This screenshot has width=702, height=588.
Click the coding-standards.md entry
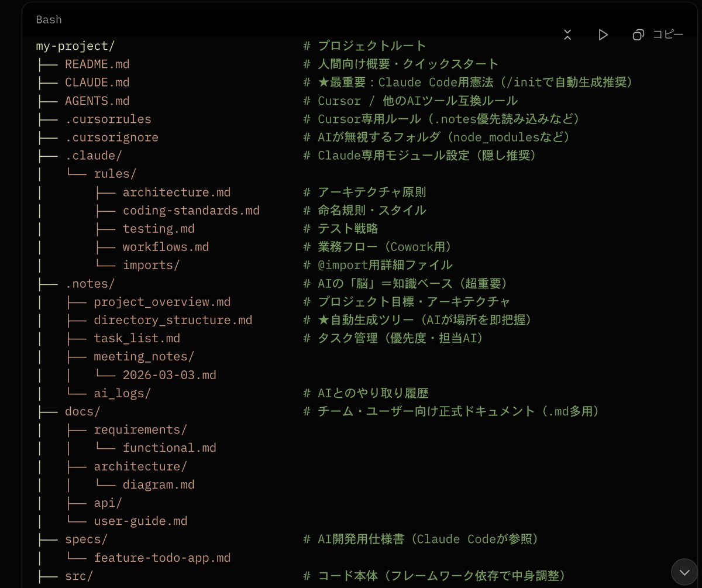tap(191, 210)
